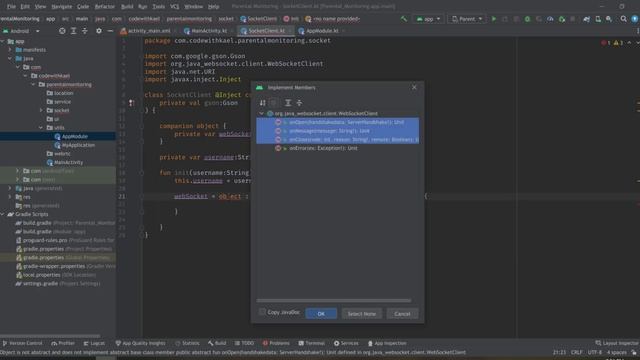Click the UTF-8 encoding in status bar
Viewport: 640px width, 360px height.
click(594, 352)
